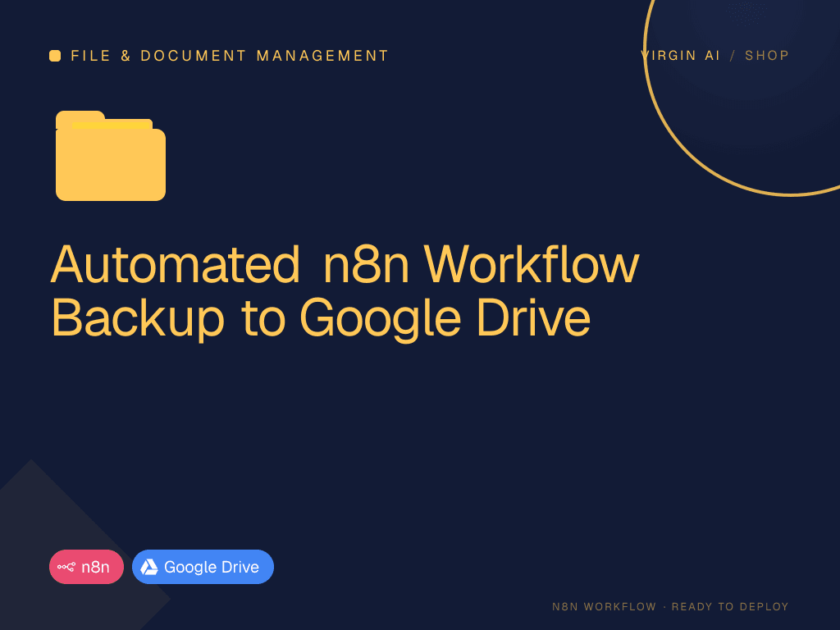This screenshot has width=840, height=630.
Task: Click the small yellow square category bullet
Action: (x=55, y=56)
